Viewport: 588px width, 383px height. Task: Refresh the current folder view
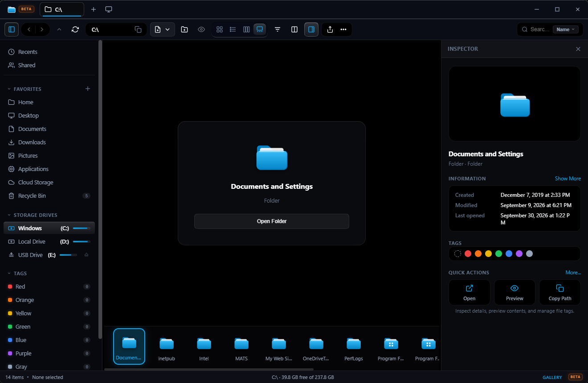75,29
